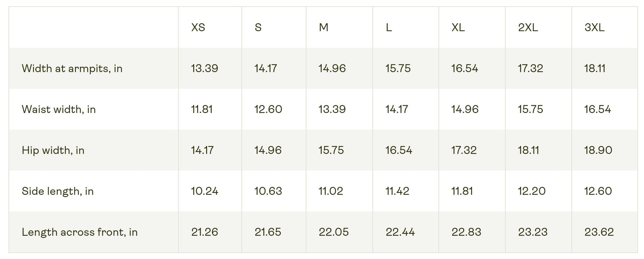Click length across front value 22.44
644x259 pixels.
click(400, 232)
